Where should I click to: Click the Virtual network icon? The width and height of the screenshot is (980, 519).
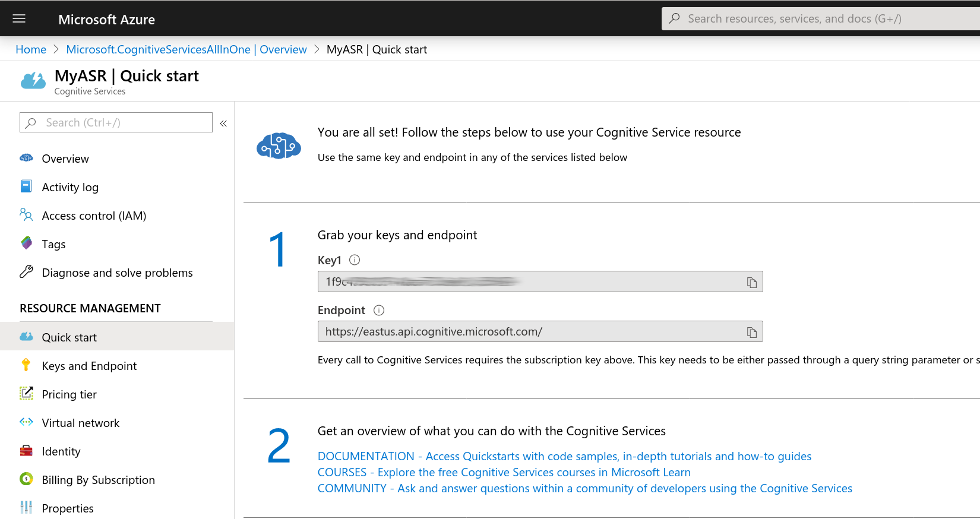[26, 422]
